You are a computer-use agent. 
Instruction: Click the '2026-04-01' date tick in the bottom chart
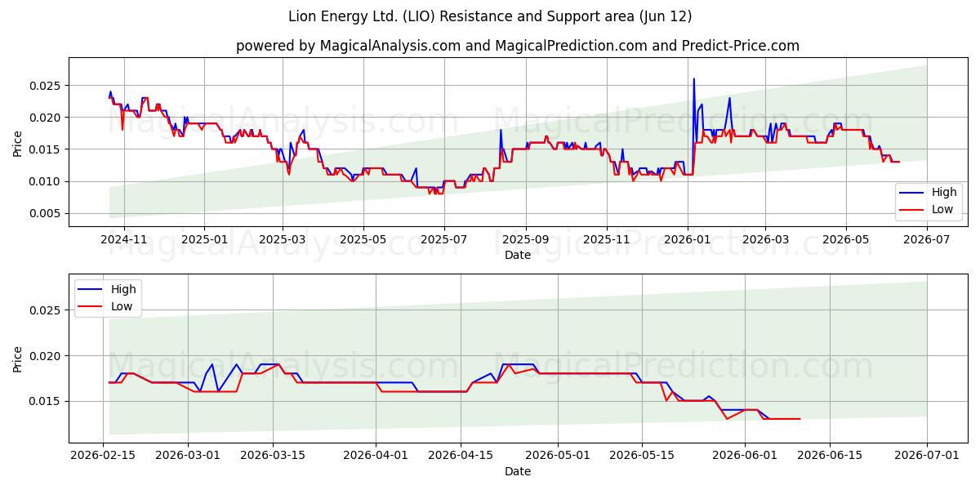click(376, 456)
